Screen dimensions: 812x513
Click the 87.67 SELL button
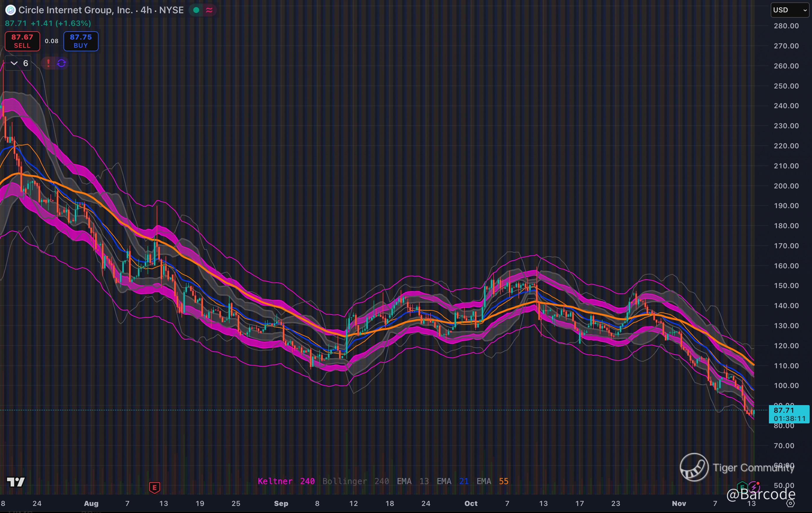pos(22,41)
